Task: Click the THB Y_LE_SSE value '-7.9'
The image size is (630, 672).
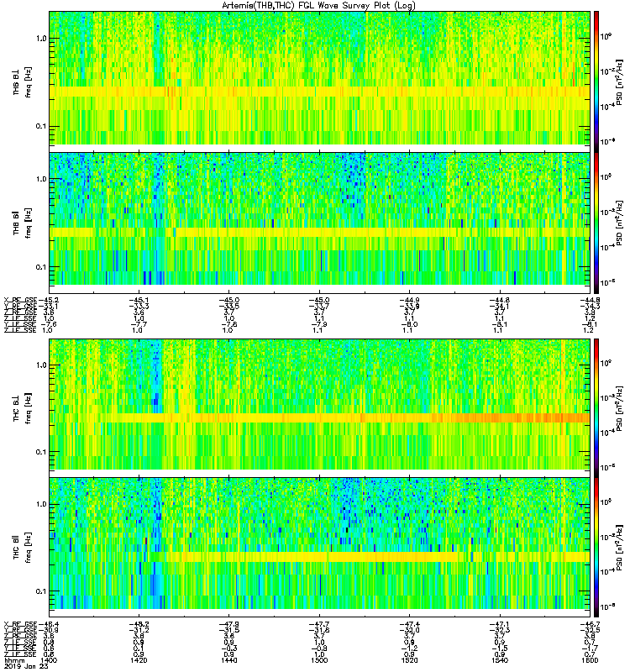Action: 320,324
